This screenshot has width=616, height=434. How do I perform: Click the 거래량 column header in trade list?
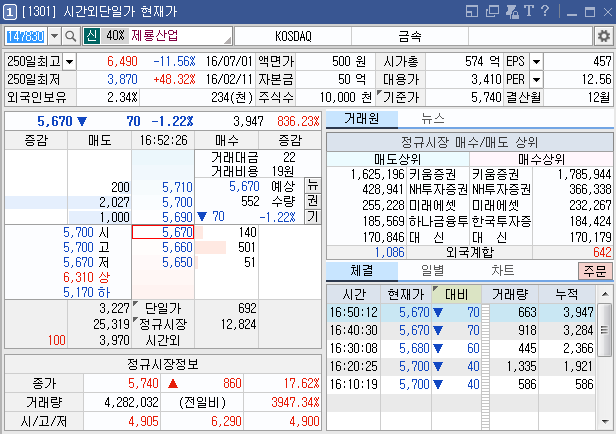510,294
